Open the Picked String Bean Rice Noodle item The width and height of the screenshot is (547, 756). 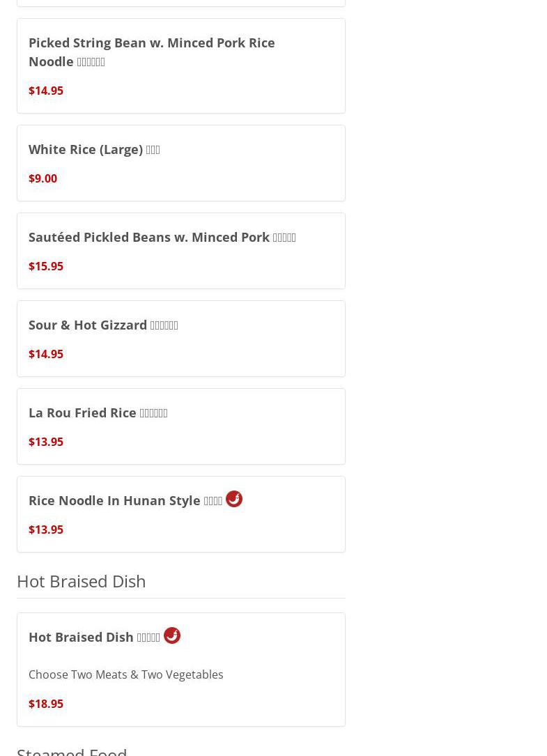[151, 52]
